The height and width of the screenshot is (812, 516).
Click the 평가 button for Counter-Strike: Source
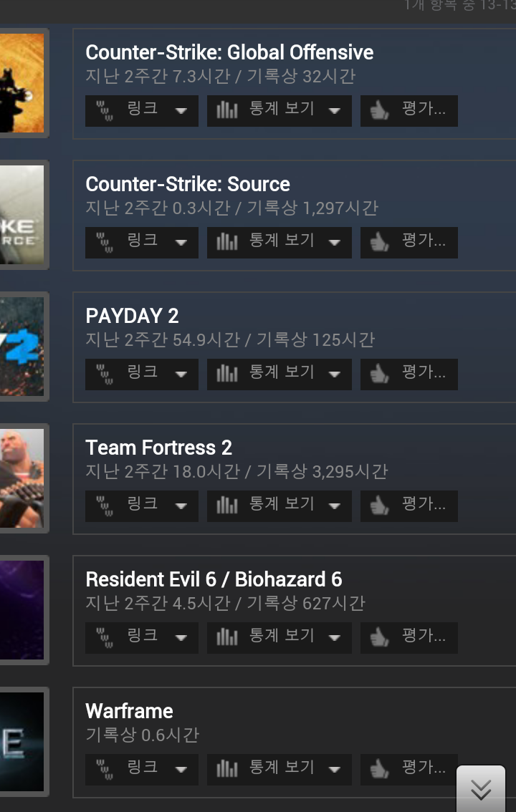pyautogui.click(x=408, y=242)
